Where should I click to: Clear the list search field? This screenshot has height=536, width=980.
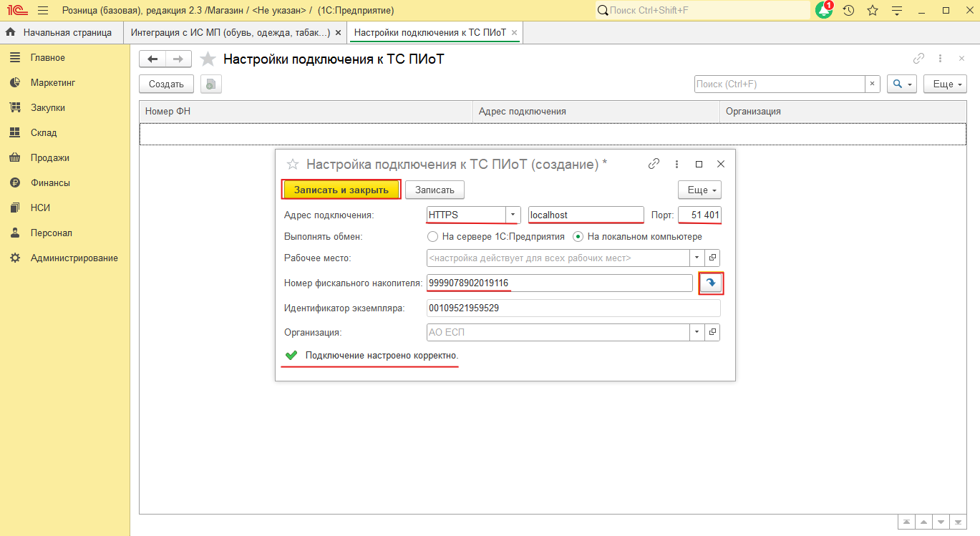coord(872,84)
